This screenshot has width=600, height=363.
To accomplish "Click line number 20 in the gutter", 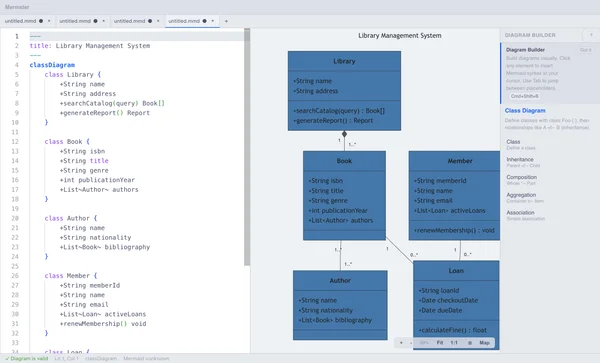I will coord(15,218).
